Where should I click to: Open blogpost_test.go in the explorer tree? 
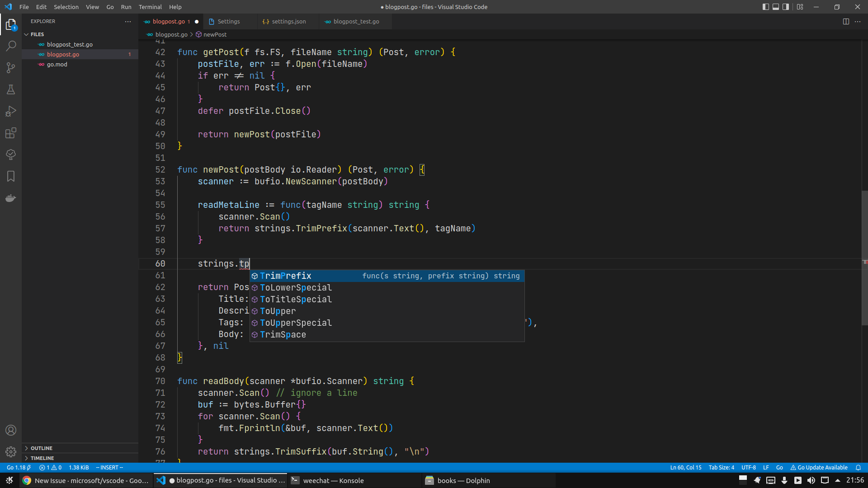click(x=80, y=44)
